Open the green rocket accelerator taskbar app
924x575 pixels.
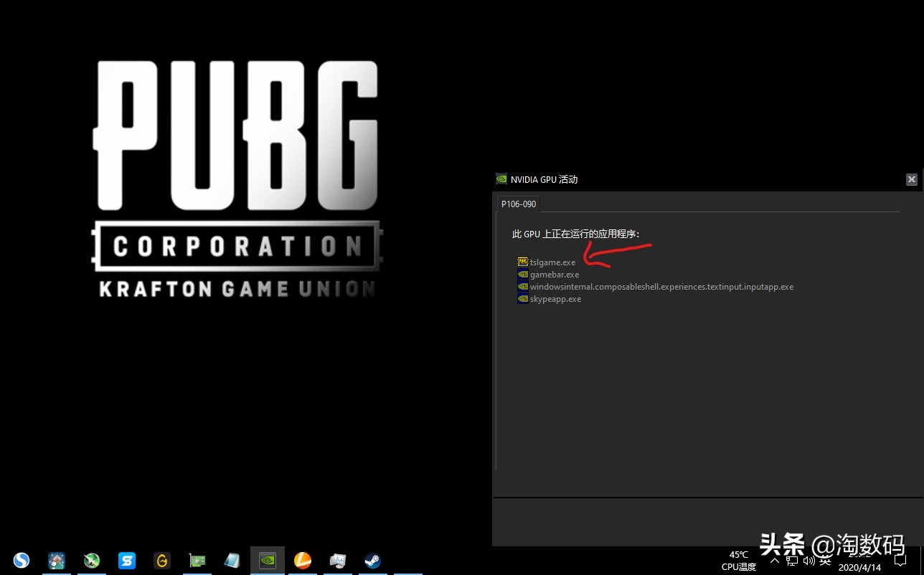coord(92,560)
